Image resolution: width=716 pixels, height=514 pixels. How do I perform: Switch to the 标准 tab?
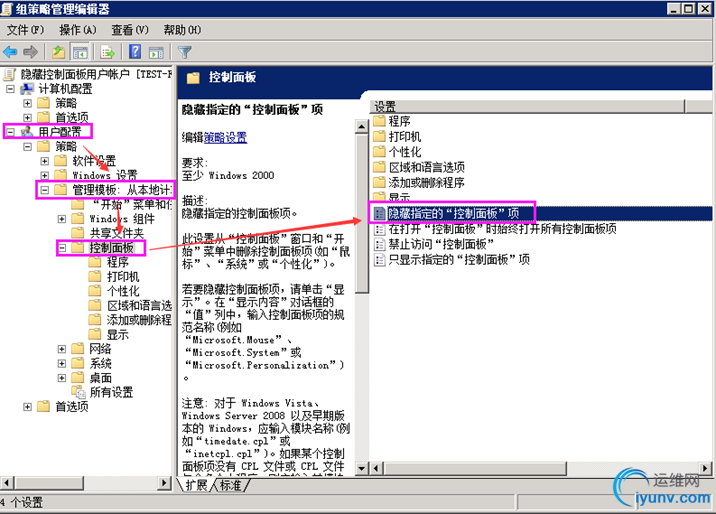pyautogui.click(x=231, y=485)
